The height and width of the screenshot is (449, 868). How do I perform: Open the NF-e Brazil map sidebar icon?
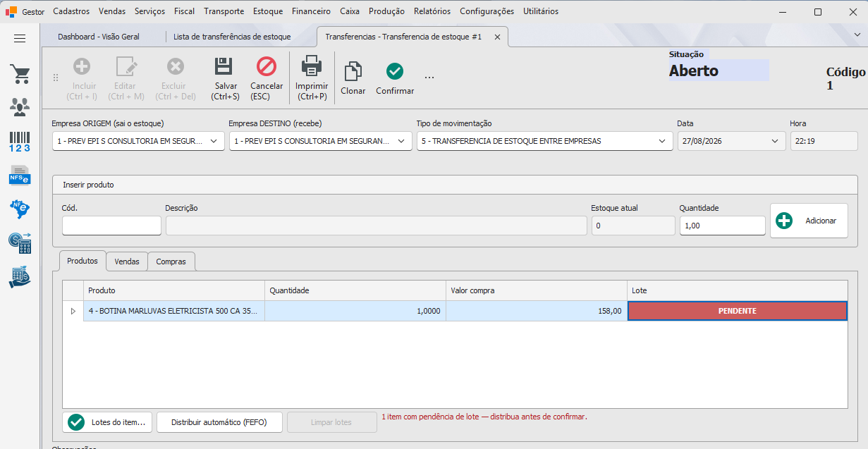pyautogui.click(x=20, y=209)
